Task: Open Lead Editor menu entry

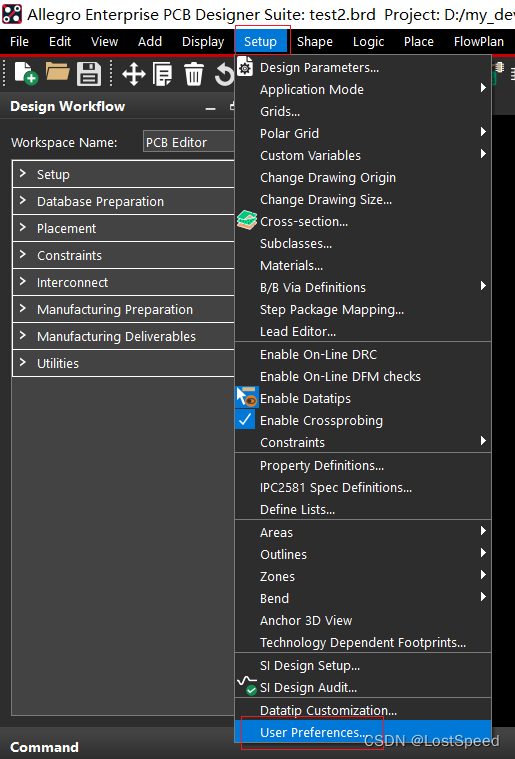Action: coord(363,332)
